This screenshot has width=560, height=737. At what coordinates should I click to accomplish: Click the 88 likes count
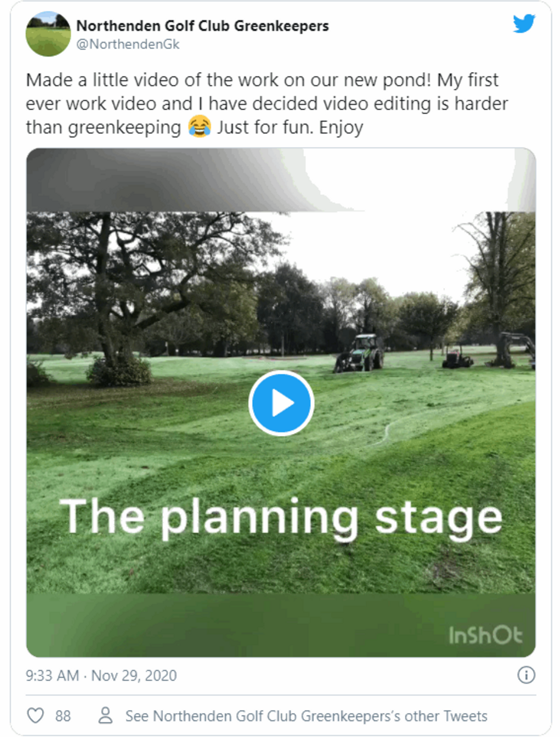click(63, 716)
